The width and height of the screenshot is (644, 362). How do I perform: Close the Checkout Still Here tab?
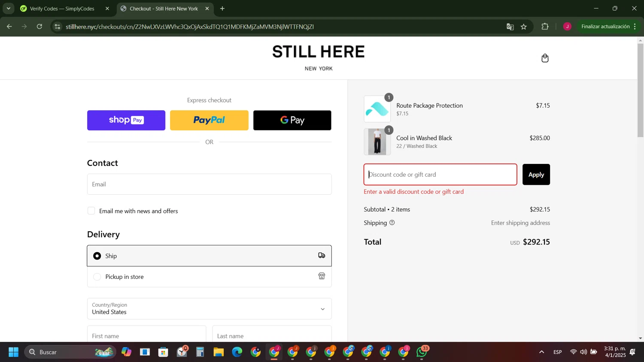click(x=207, y=9)
